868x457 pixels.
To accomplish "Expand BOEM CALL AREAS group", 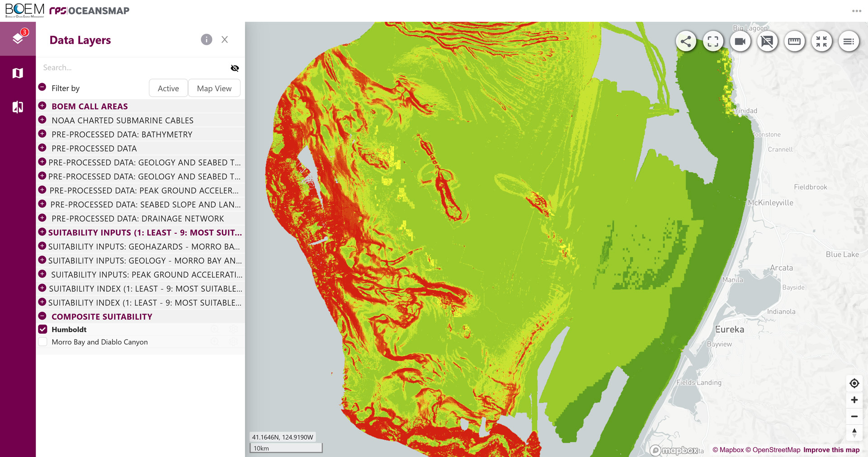I will pyautogui.click(x=43, y=106).
